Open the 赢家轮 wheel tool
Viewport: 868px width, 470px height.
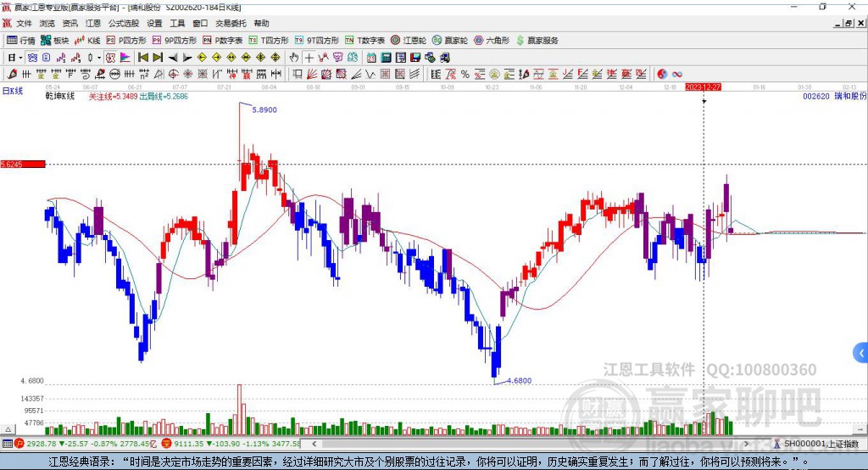click(x=450, y=41)
